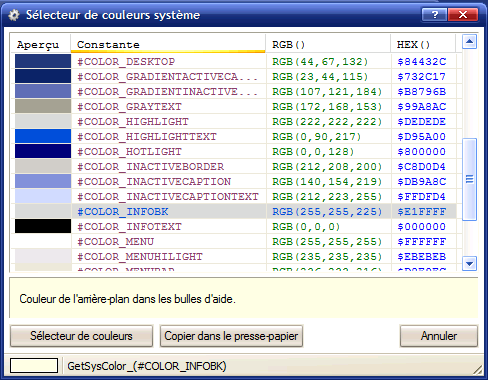Image resolution: width=488 pixels, height=380 pixels.
Task: Click the hex value $C8D0D4
Action: pos(421,167)
